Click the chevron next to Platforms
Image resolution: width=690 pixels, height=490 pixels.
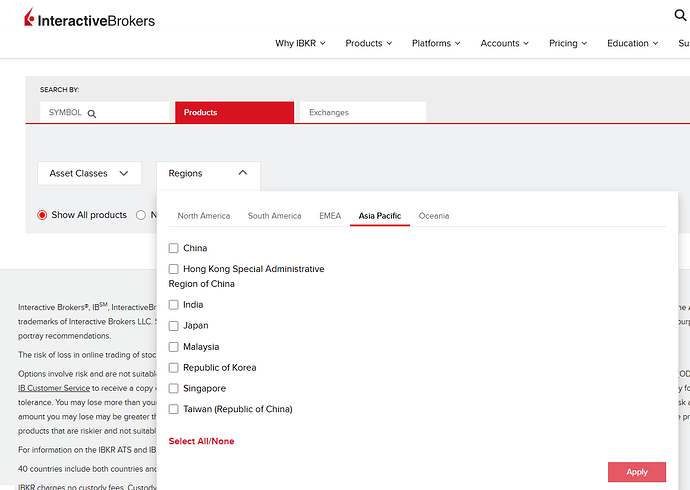(x=458, y=44)
